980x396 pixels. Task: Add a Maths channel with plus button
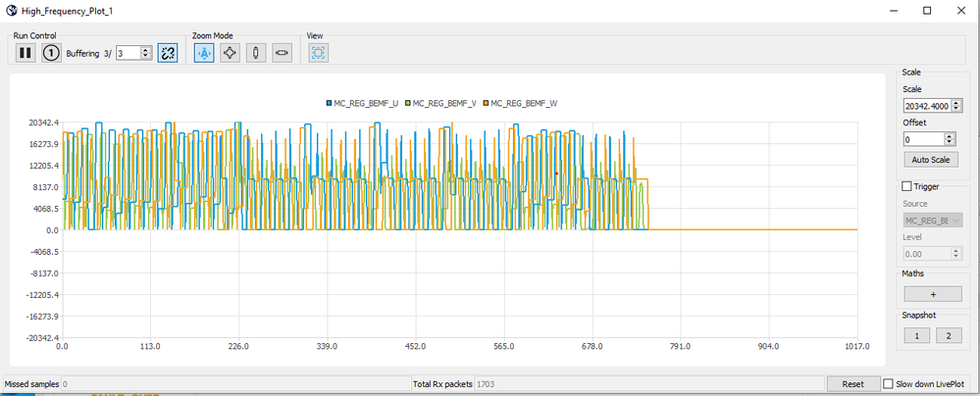tap(933, 293)
